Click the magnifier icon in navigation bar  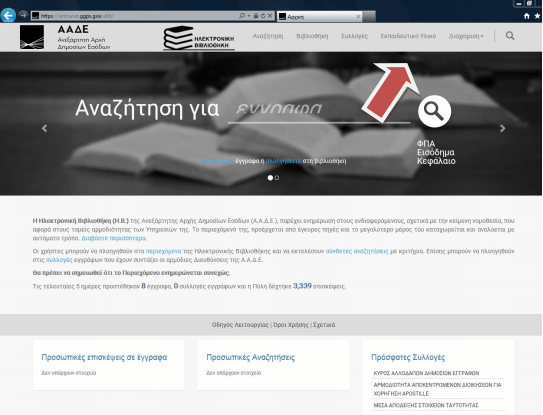(510, 36)
